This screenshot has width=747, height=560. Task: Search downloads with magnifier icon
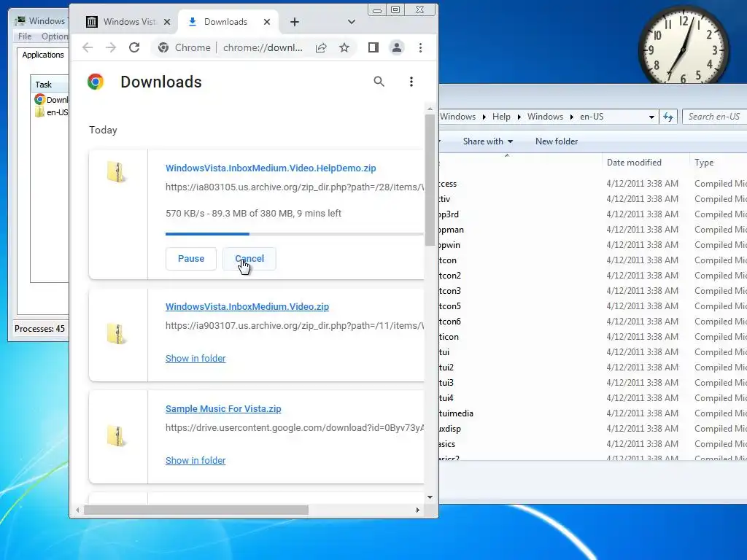pos(379,82)
